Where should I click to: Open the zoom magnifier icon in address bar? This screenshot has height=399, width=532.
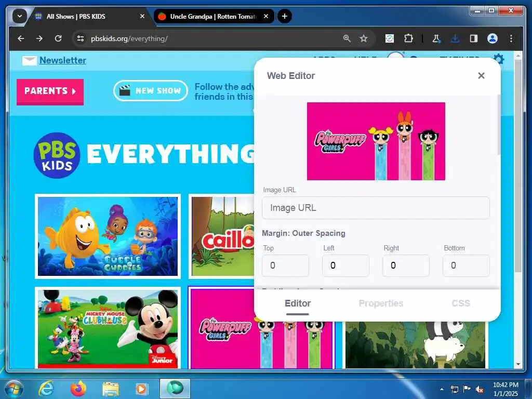(347, 38)
